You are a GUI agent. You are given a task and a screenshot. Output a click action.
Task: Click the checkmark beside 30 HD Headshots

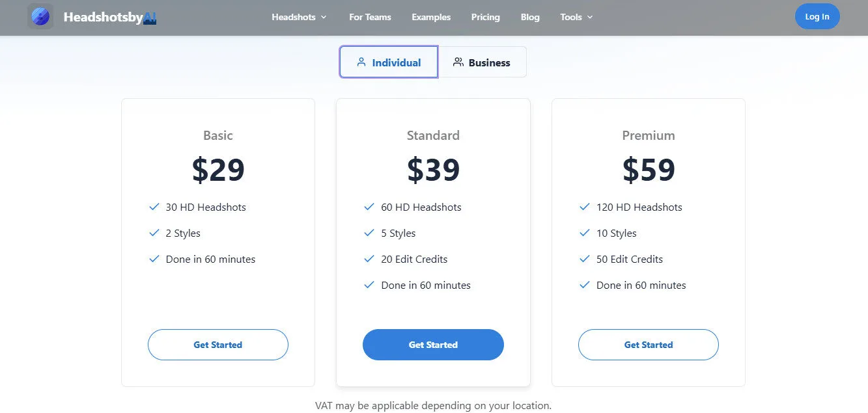pos(154,207)
